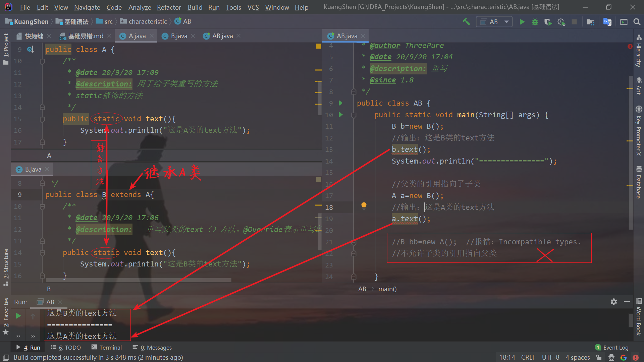Toggle read-only lock icon in status bar
Viewport: 644px width, 362px height.
pos(599,357)
